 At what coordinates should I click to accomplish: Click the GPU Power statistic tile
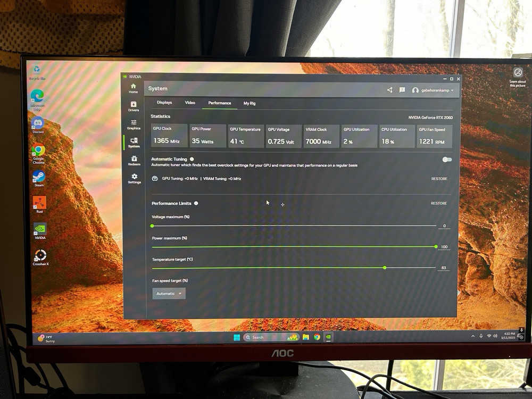[x=207, y=136]
